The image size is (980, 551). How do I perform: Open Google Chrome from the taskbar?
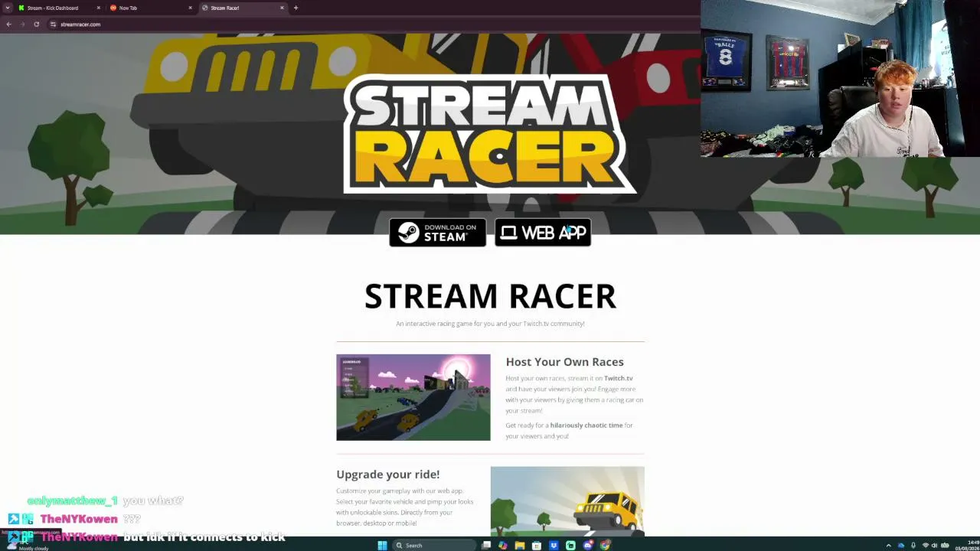605,545
